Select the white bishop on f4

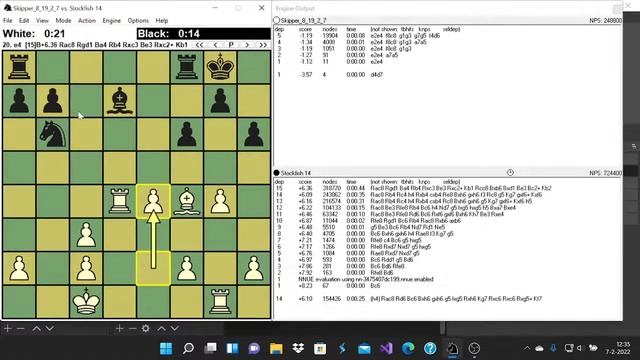[187, 201]
